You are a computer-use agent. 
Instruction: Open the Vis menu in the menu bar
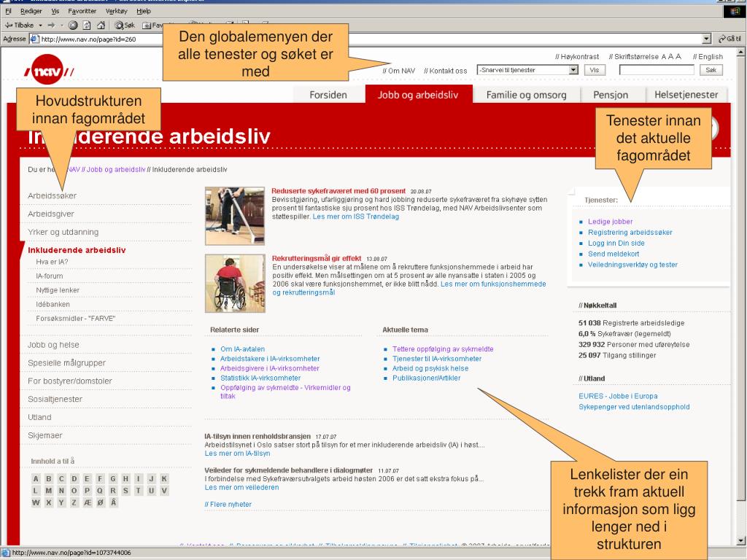[x=55, y=11]
